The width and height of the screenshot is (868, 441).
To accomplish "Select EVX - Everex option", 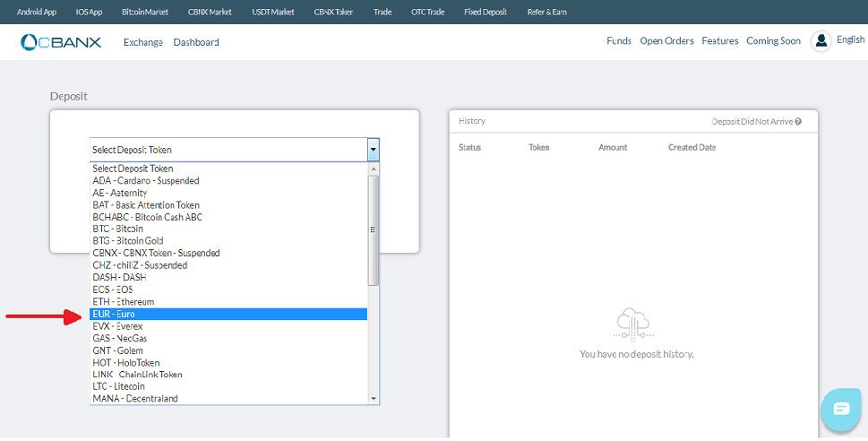I will pyautogui.click(x=228, y=326).
